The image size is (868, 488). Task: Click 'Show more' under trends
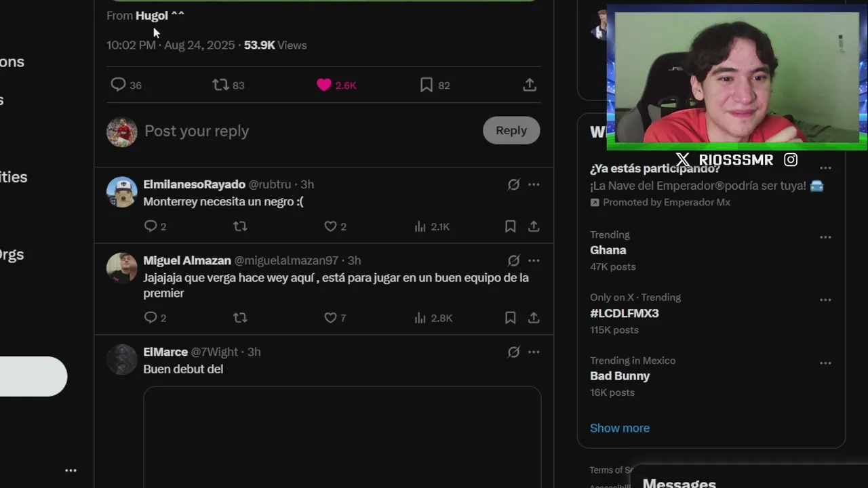pyautogui.click(x=620, y=428)
